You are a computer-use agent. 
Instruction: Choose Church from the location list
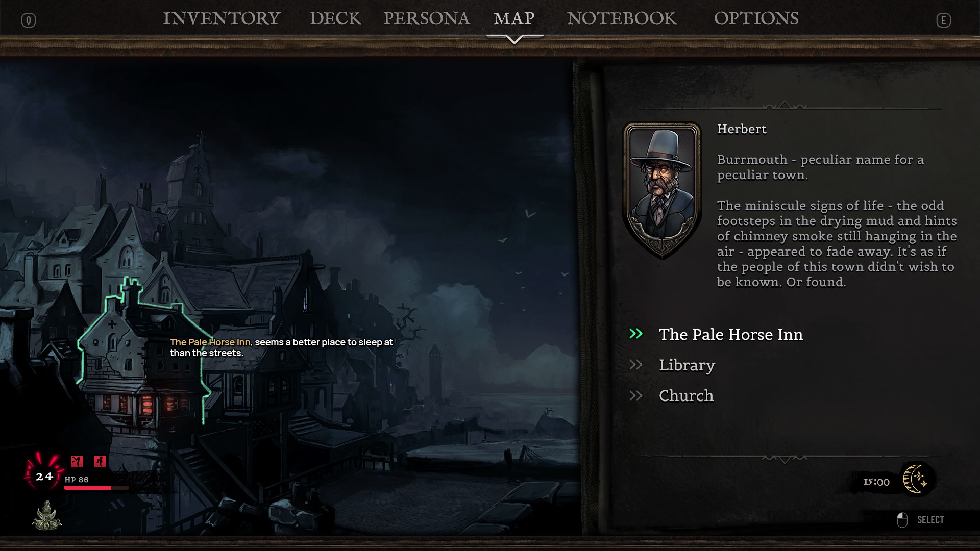[686, 395]
